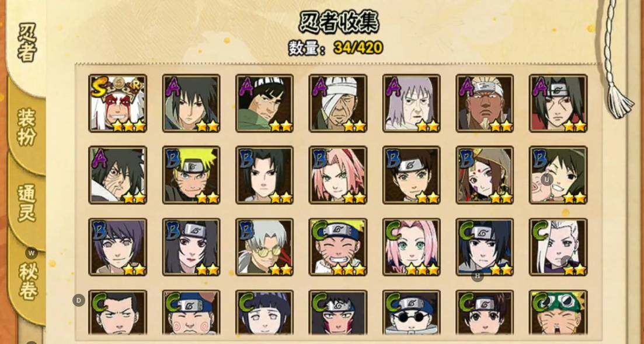Select the C-rank Shino with sunglasses

click(412, 313)
